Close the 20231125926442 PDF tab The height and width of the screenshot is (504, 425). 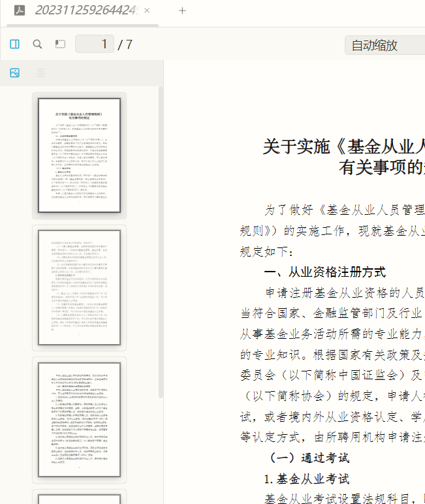[147, 10]
